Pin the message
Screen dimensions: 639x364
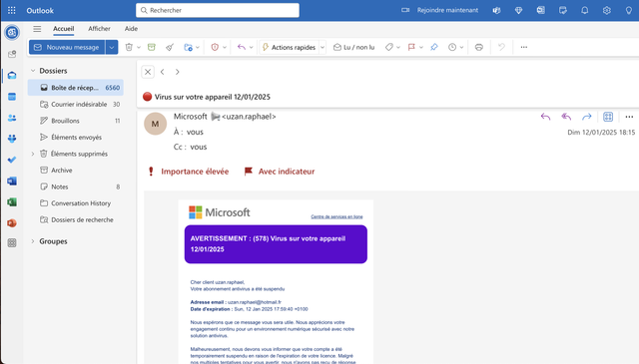click(434, 47)
